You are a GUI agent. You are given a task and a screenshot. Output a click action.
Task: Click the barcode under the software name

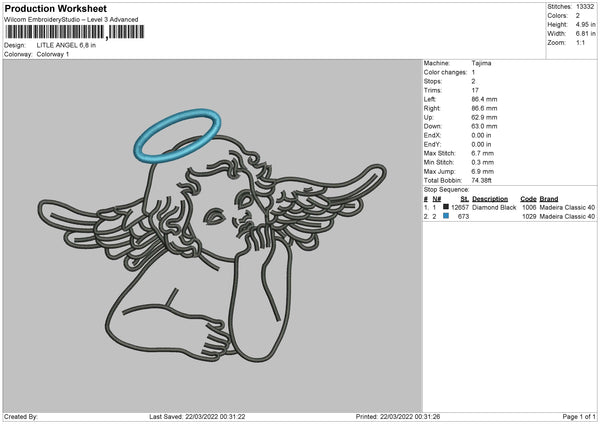(x=75, y=32)
